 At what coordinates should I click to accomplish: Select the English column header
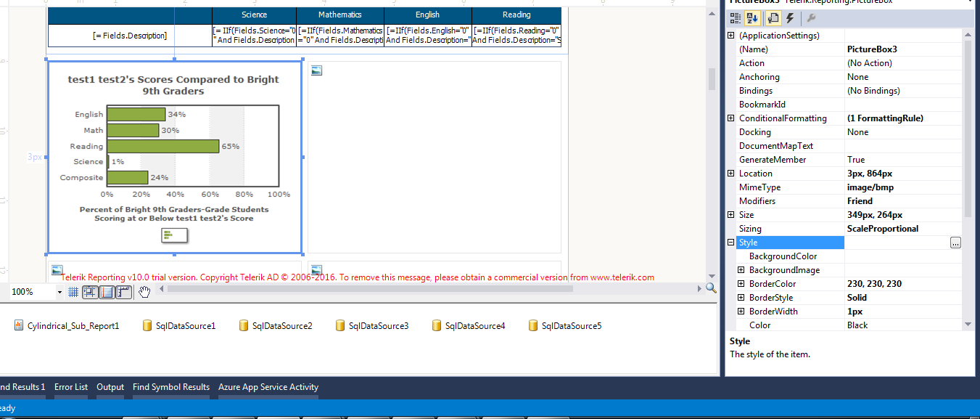pos(428,15)
